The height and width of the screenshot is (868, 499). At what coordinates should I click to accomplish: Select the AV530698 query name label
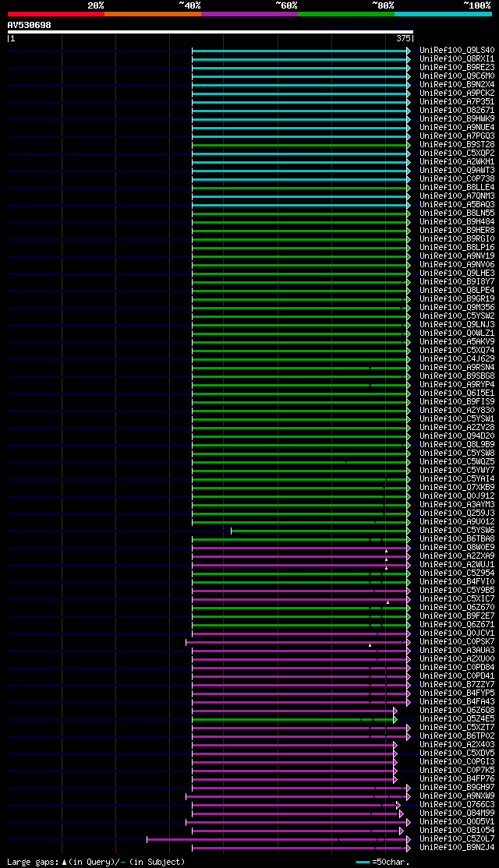click(30, 25)
